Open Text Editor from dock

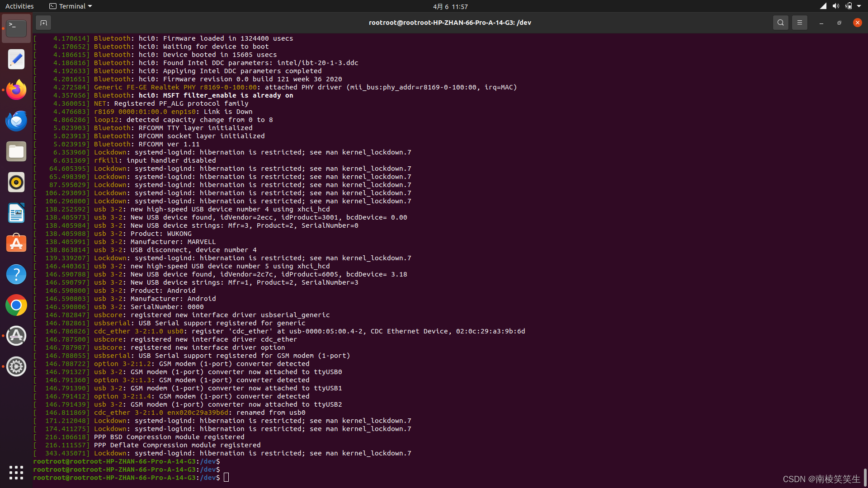pos(16,59)
